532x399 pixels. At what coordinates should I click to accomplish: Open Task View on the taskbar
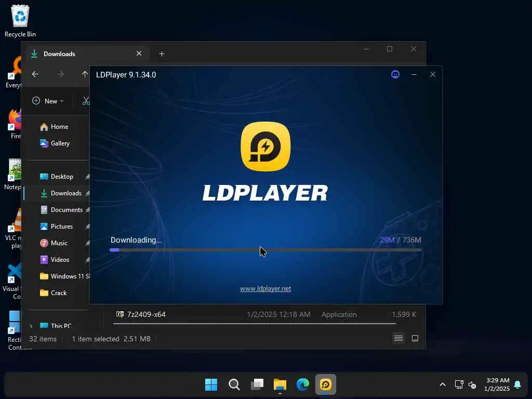[x=257, y=384]
